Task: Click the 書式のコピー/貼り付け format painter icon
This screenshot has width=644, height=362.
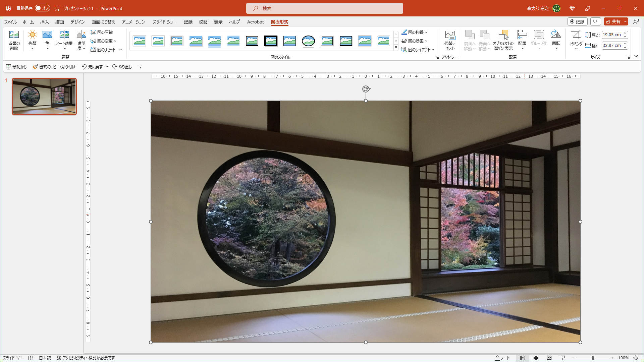Action: point(35,67)
